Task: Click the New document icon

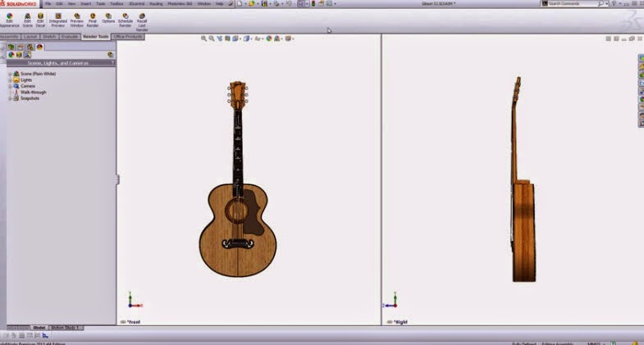Action: pos(240,4)
